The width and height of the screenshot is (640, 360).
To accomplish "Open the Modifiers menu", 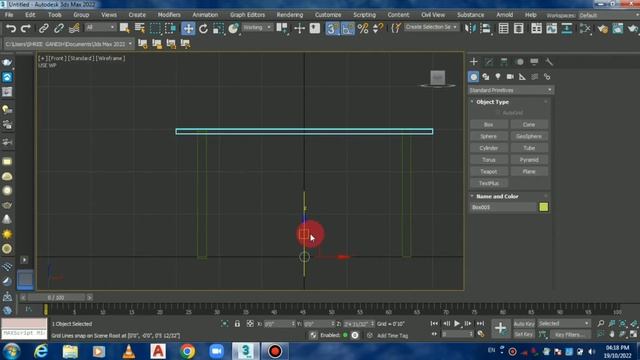I will pyautogui.click(x=169, y=15).
